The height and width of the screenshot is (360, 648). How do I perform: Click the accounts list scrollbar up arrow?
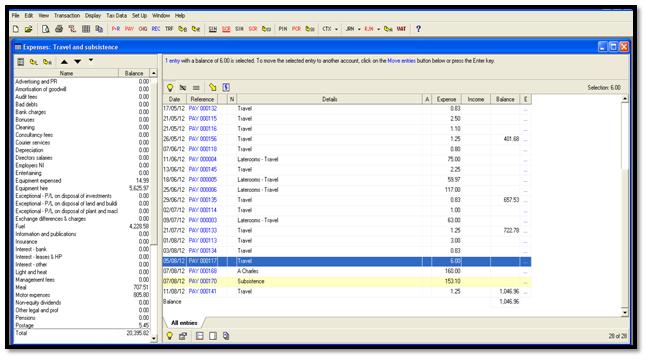pos(154,73)
